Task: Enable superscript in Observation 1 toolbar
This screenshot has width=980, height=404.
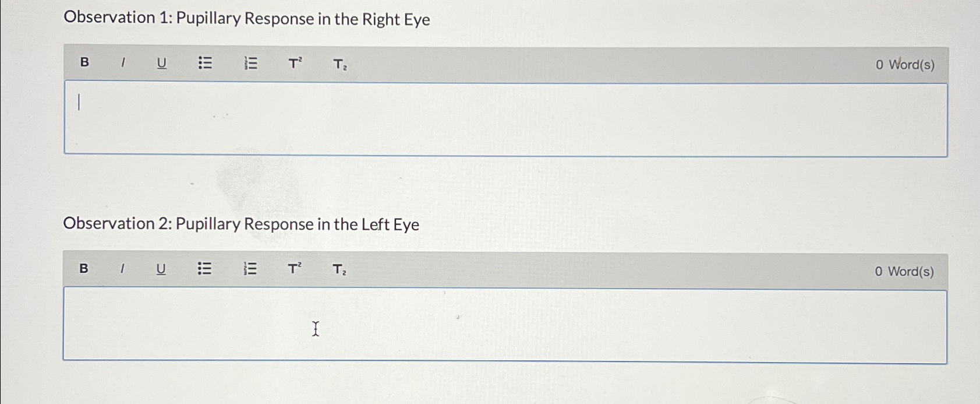Action: 294,64
